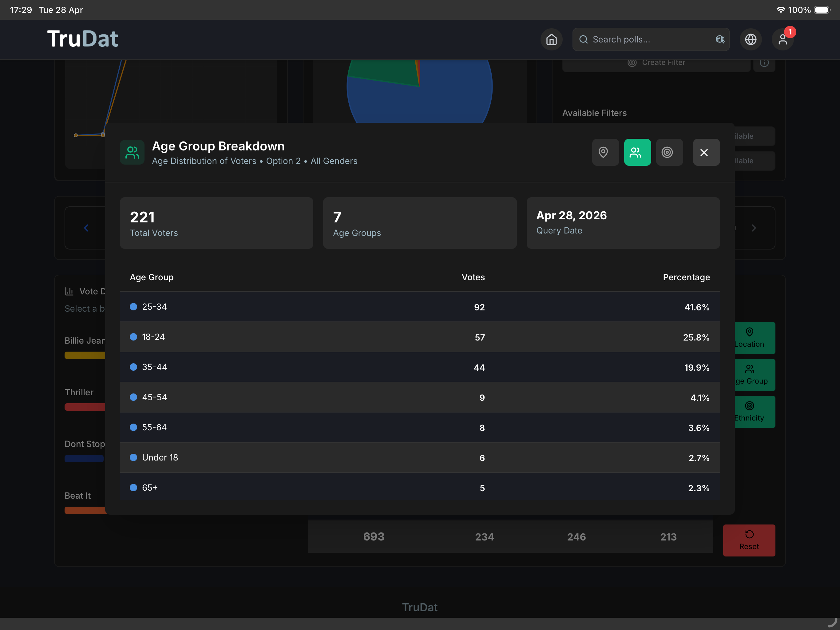Click the Apr 28, 2026 Query Date card
This screenshot has height=630, width=840.
[x=623, y=223]
